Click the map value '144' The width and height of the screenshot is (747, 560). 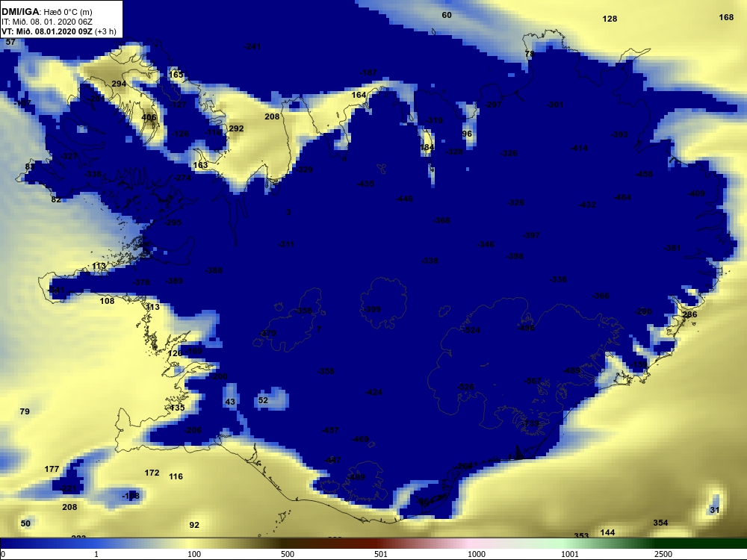pos(607,532)
